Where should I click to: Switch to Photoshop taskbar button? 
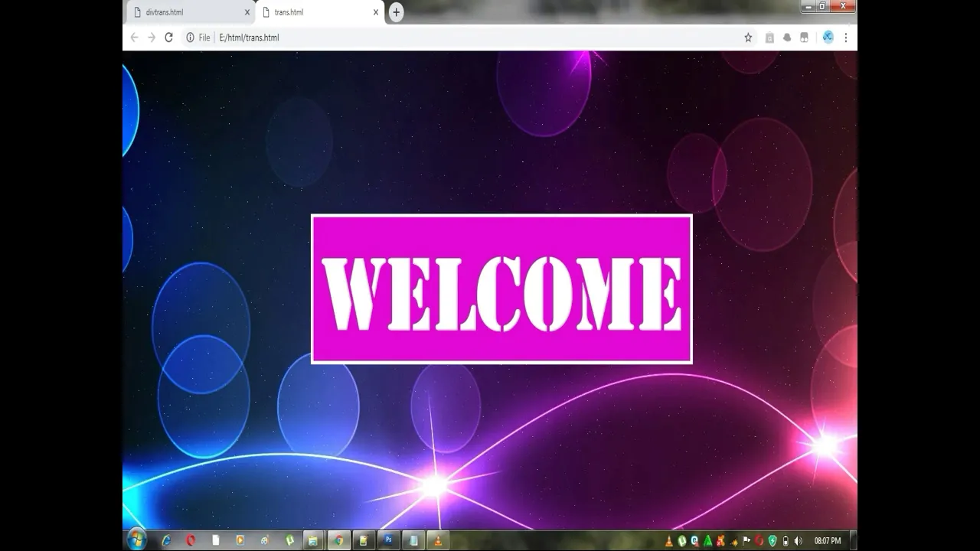(388, 540)
